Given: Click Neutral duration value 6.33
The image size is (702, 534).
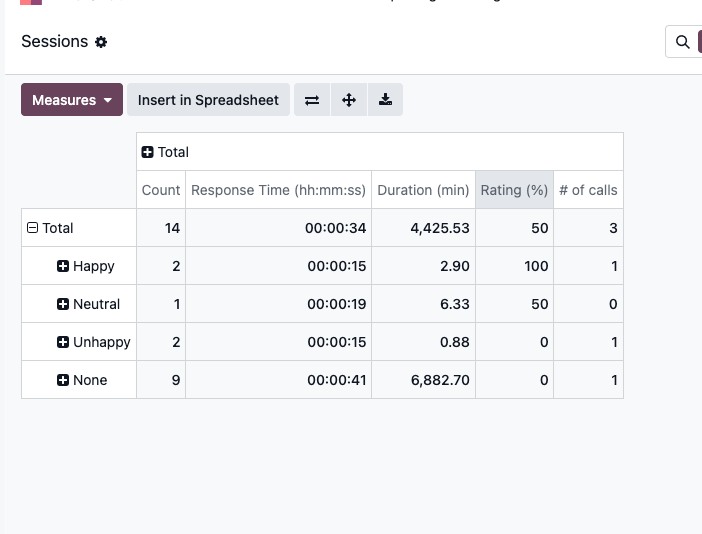Looking at the screenshot, I should [x=423, y=304].
